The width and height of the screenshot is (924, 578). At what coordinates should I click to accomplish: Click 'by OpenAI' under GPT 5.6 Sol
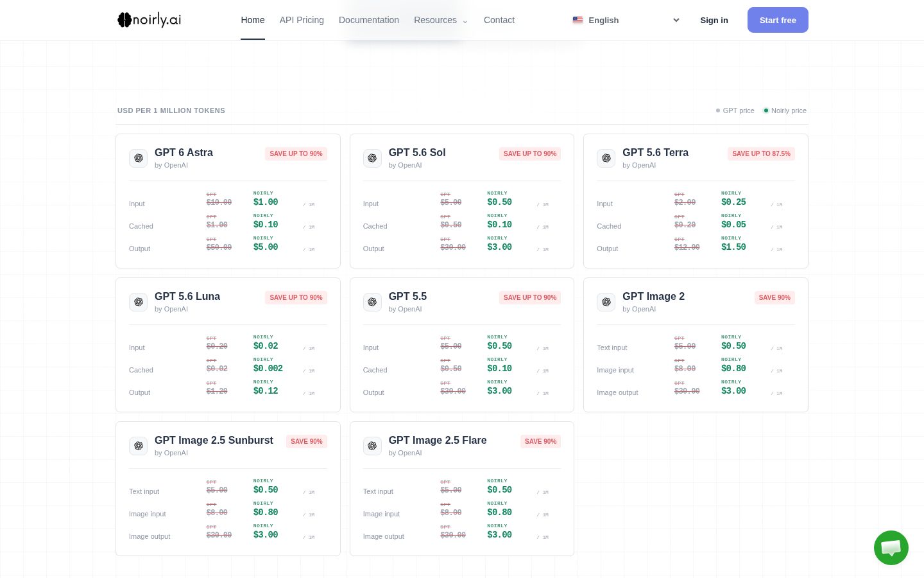click(x=406, y=165)
